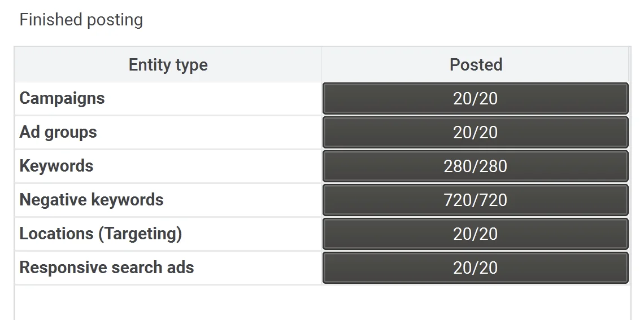
Task: Click the empty area below the table rows
Action: coord(323,303)
